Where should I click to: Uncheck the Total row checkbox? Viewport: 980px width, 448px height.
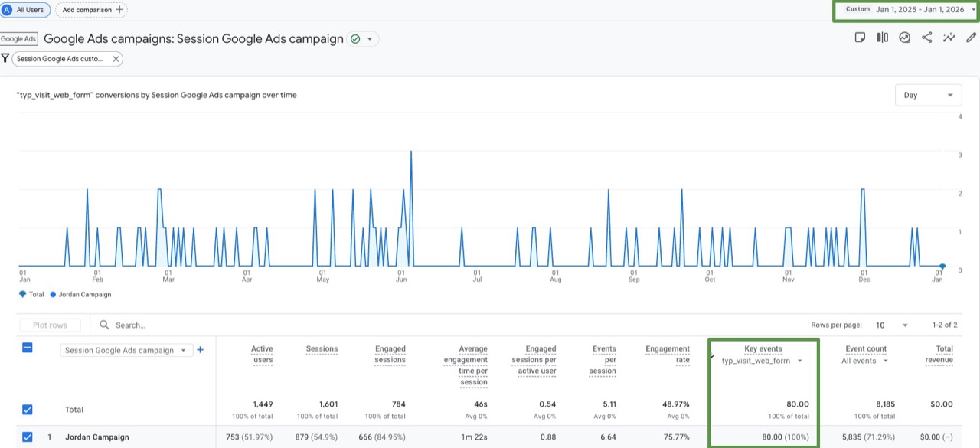(27, 410)
